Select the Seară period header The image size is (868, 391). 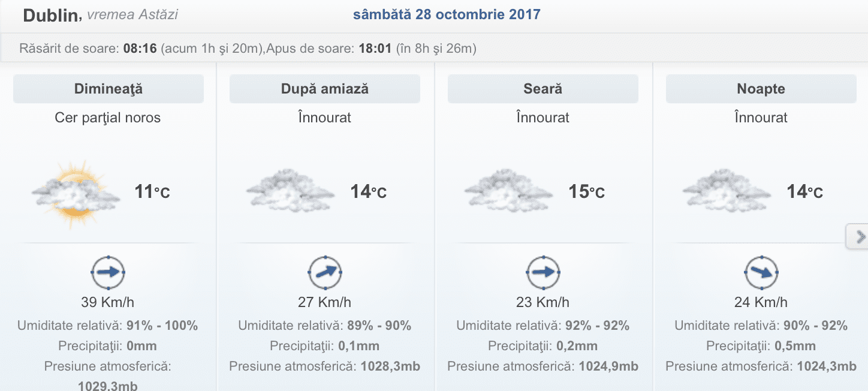[x=543, y=89]
